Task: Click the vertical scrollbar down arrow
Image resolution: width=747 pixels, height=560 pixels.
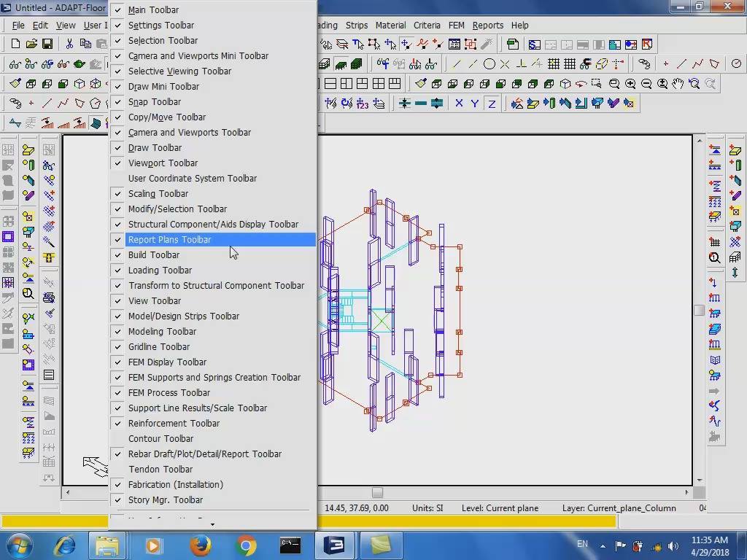Action: [699, 480]
